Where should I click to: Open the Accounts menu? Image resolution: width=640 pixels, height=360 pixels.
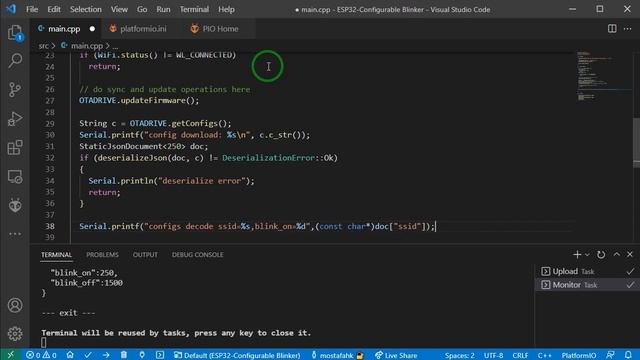tap(15, 305)
